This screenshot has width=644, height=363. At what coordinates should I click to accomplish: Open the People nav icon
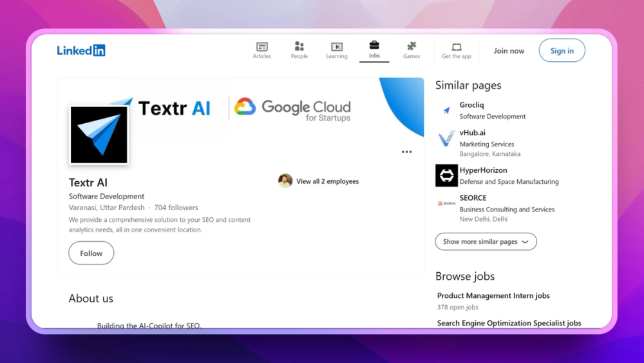[299, 50]
